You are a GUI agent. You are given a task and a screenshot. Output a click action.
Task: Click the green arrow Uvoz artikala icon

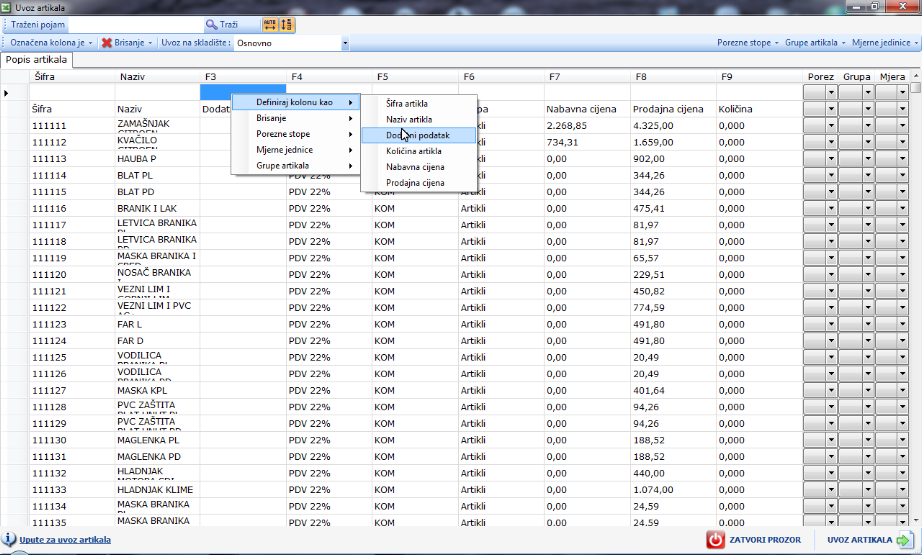click(904, 540)
